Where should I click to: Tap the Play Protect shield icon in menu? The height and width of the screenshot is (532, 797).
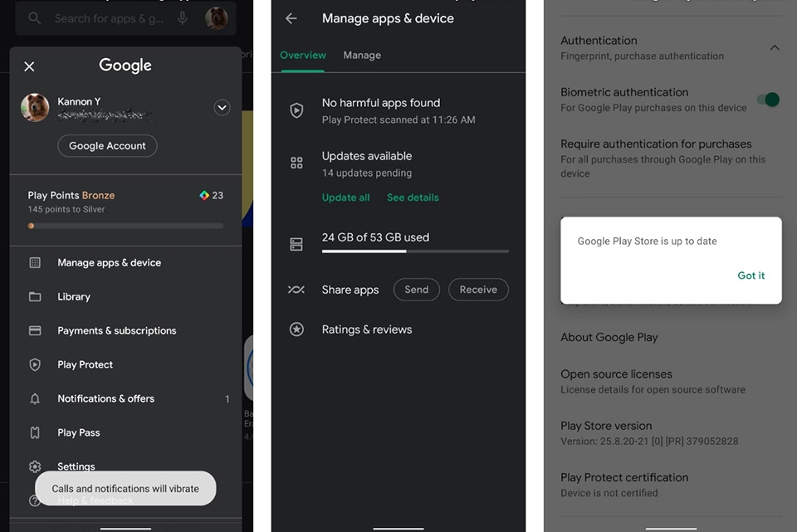35,365
